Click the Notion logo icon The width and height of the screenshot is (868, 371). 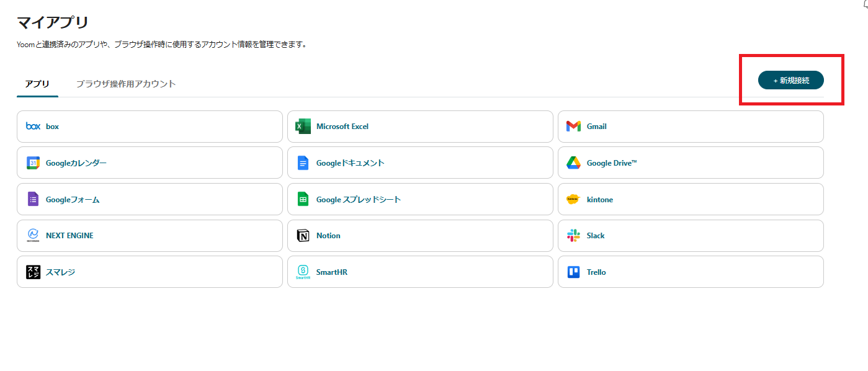pos(303,236)
